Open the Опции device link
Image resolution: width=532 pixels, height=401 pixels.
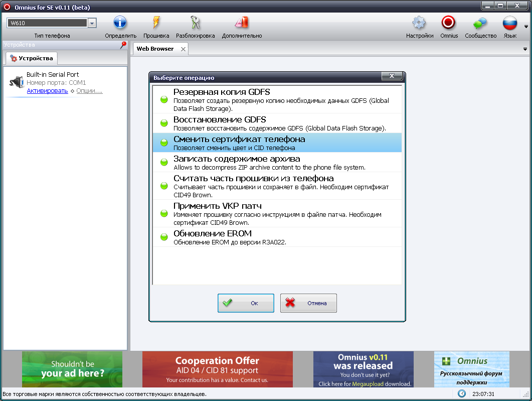pyautogui.click(x=89, y=91)
